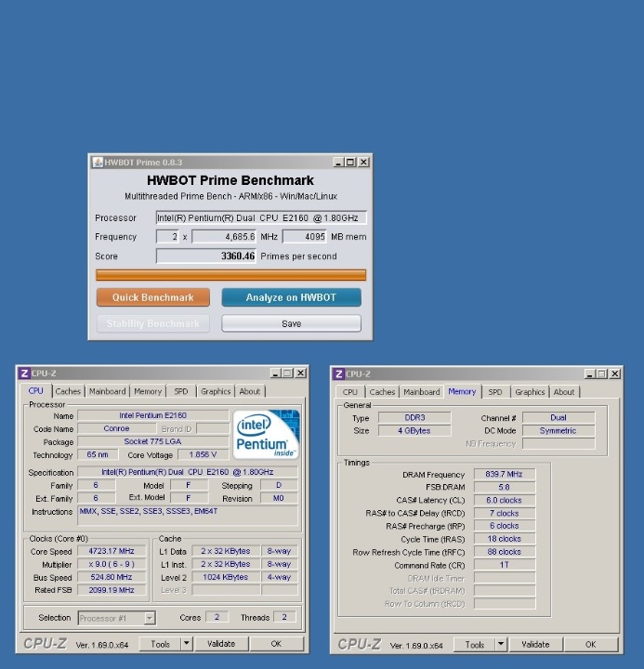This screenshot has height=669, width=644.
Task: Open Mainboard tab in right CPU-Z window
Action: pyautogui.click(x=422, y=392)
